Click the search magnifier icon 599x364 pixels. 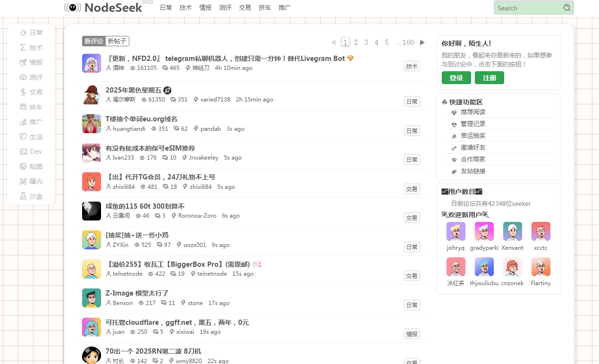click(567, 8)
